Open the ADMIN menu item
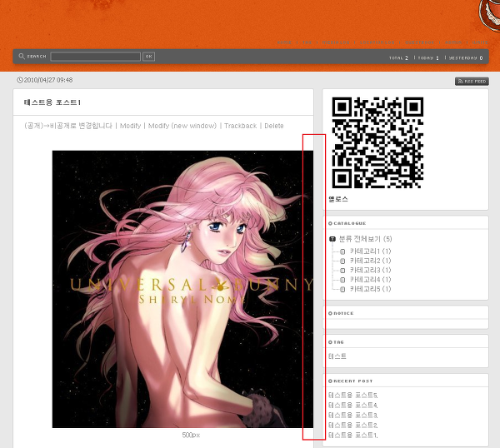This screenshot has height=448, width=500. pos(453,42)
